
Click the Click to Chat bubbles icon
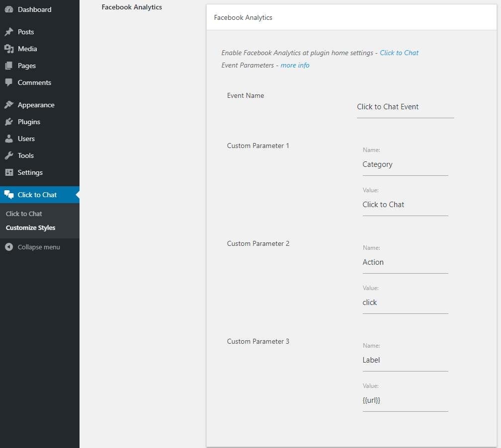[9, 195]
